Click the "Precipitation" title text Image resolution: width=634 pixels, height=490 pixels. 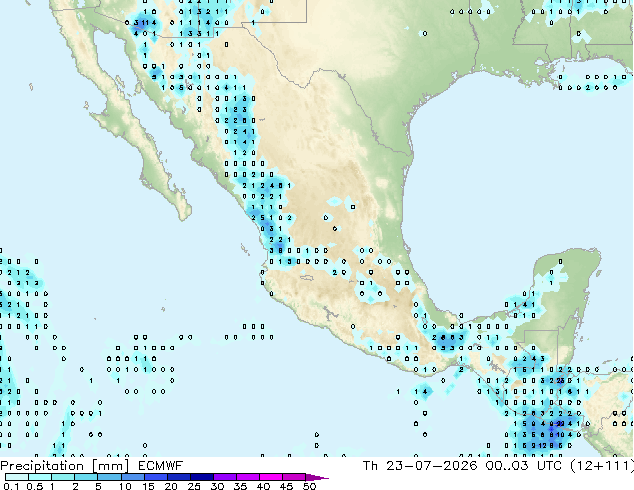click(x=42, y=467)
